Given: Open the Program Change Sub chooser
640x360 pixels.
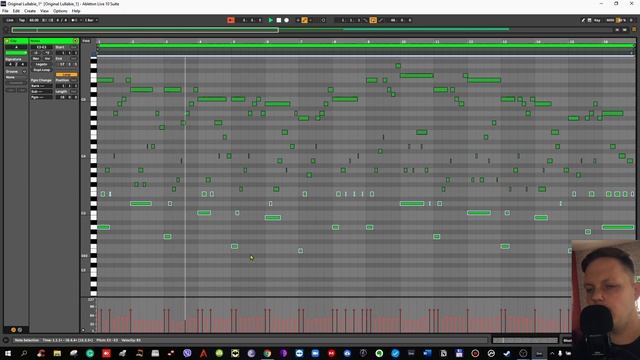Looking at the screenshot, I should coord(42,91).
